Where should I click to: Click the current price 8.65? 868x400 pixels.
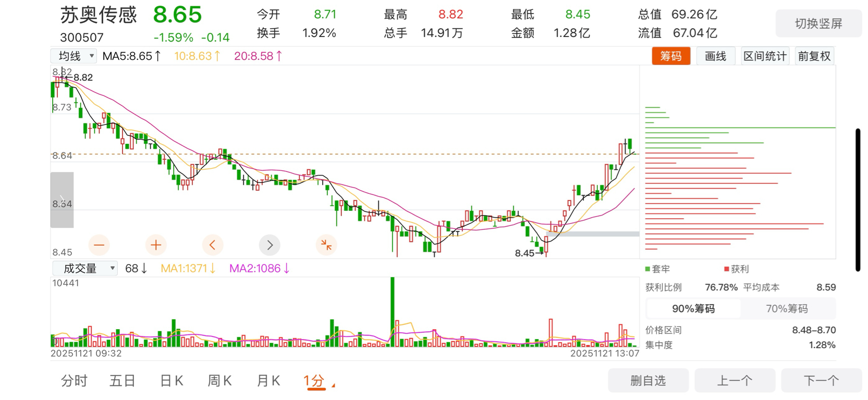click(177, 15)
